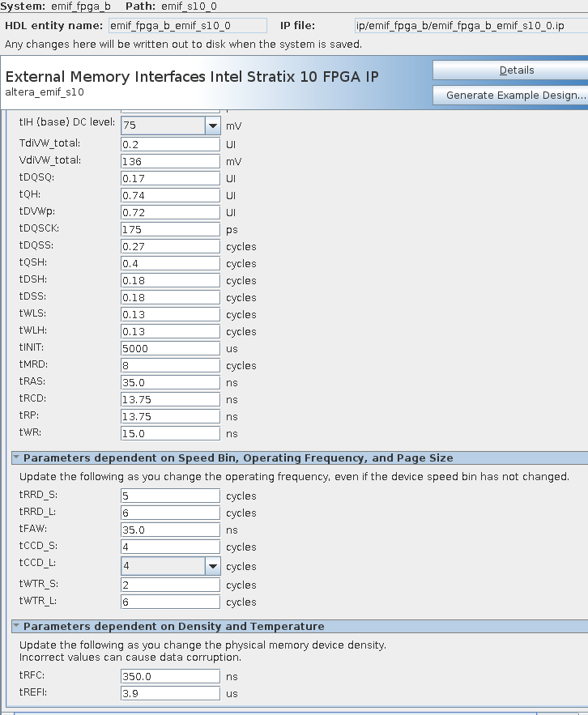Focus the tDQSS input field

(x=171, y=247)
